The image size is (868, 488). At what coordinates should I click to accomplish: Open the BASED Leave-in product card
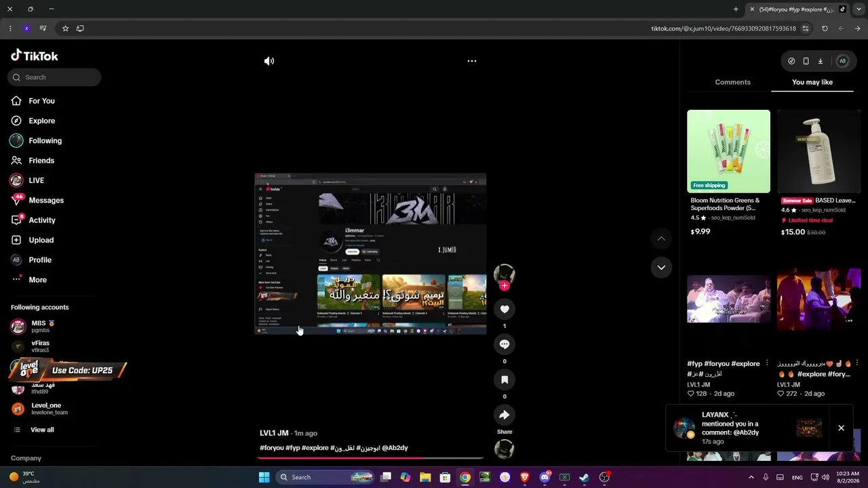click(818, 174)
